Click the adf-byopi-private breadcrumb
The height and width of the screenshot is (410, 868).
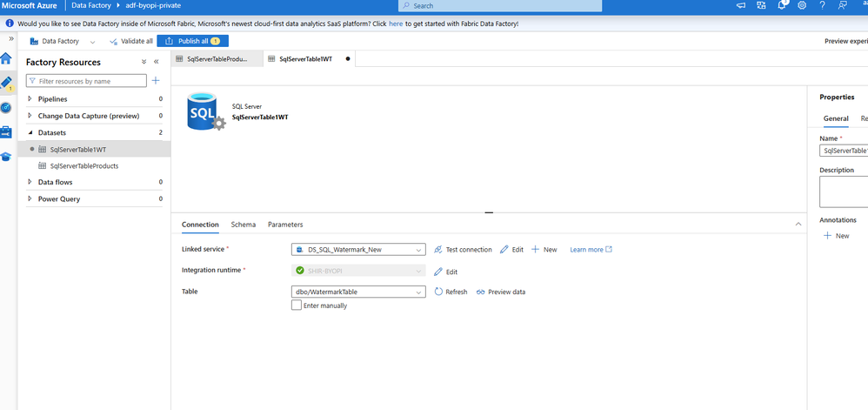tap(151, 5)
